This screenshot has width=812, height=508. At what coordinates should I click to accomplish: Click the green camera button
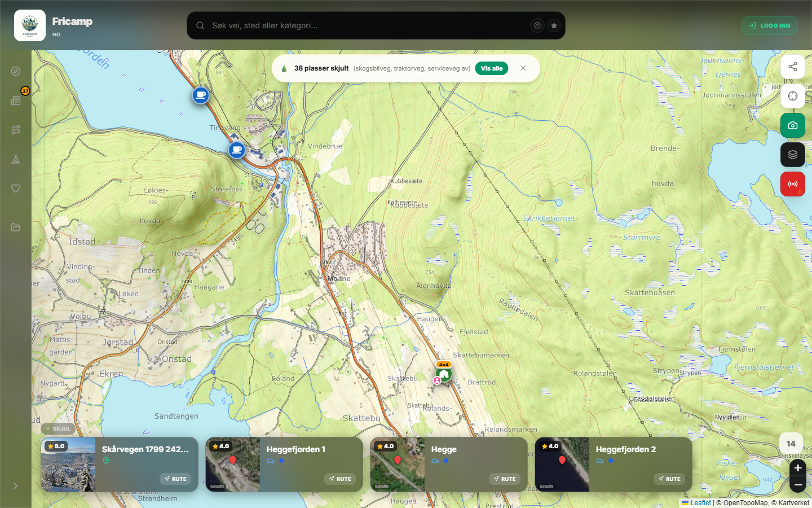793,125
